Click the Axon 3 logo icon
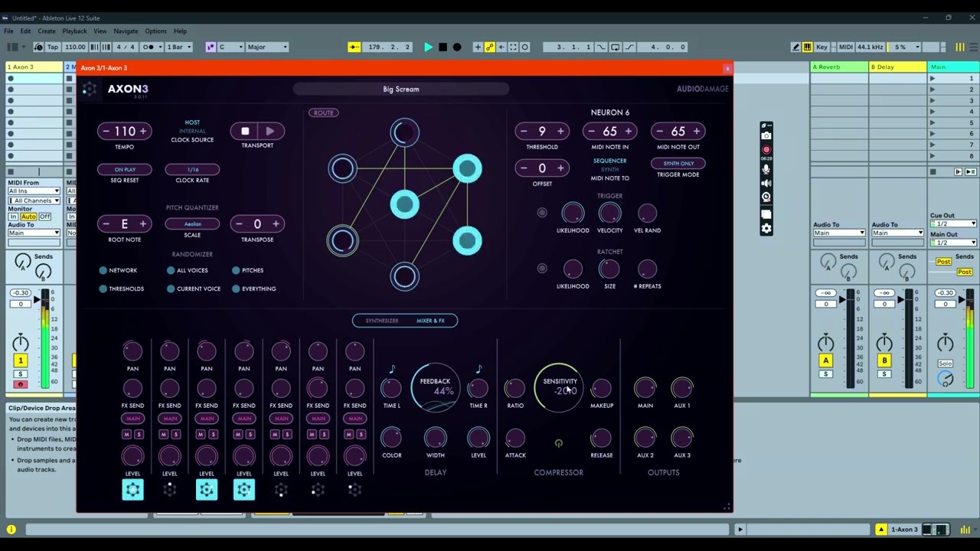This screenshot has width=980, height=551. (x=90, y=90)
